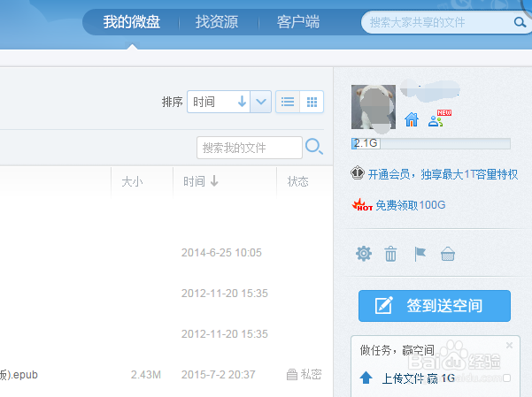This screenshot has height=397, width=532.
Task: Click the flag icon
Action: tap(420, 254)
